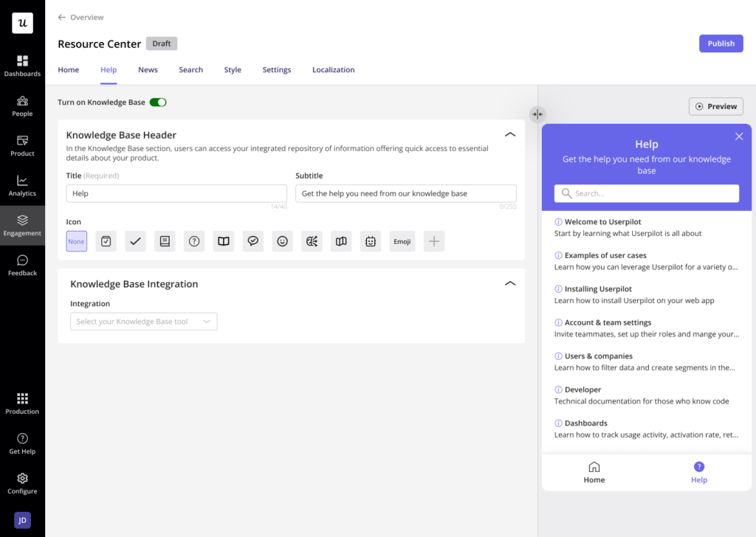Choose the question mark icon

[194, 241]
